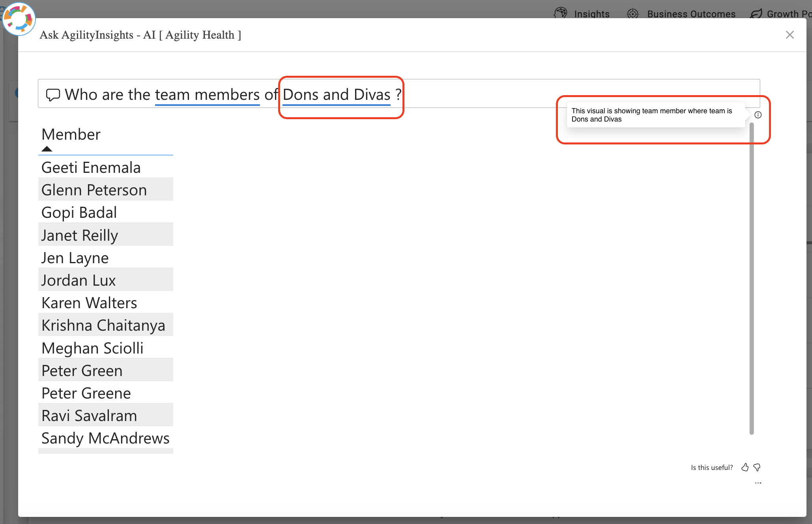Select the Geeti Enemala row
Screen dimensions: 812x524
106,167
